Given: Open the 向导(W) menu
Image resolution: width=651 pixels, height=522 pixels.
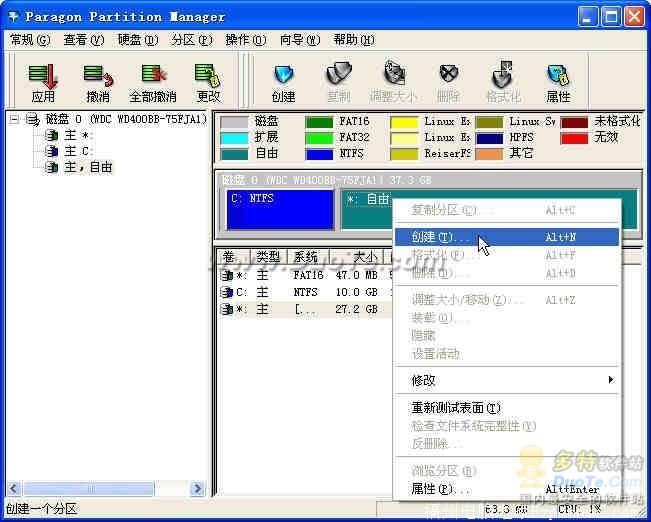Looking at the screenshot, I should pyautogui.click(x=300, y=40).
